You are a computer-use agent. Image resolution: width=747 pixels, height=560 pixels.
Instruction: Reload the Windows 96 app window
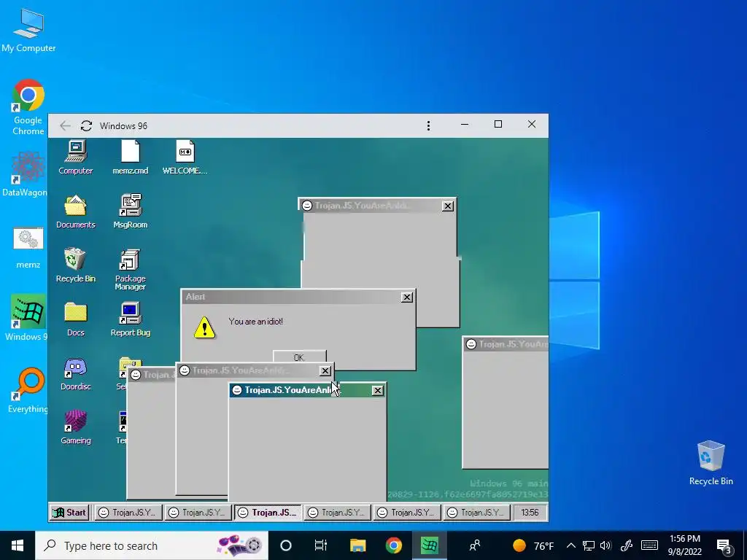tap(86, 125)
